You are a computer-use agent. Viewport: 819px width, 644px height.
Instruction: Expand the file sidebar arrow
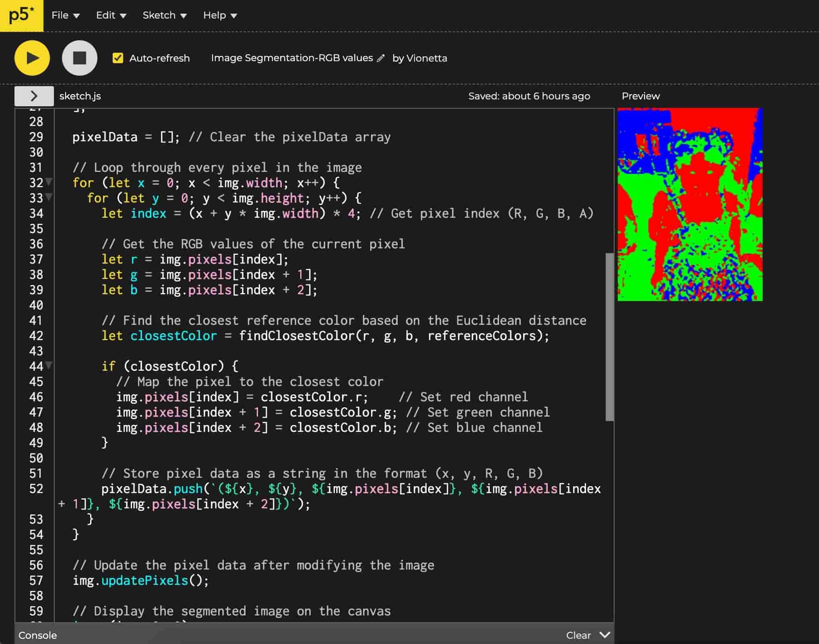pos(34,96)
